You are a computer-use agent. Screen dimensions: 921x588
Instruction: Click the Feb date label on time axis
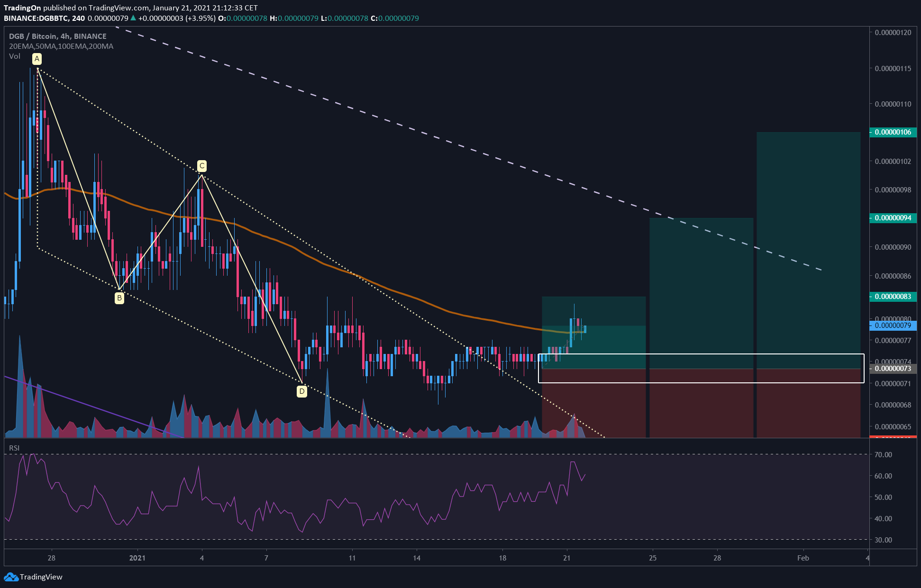coord(803,558)
